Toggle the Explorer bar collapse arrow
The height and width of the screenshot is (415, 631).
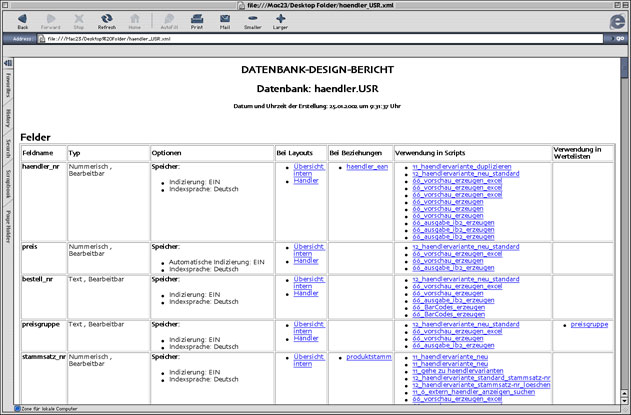tap(8, 63)
